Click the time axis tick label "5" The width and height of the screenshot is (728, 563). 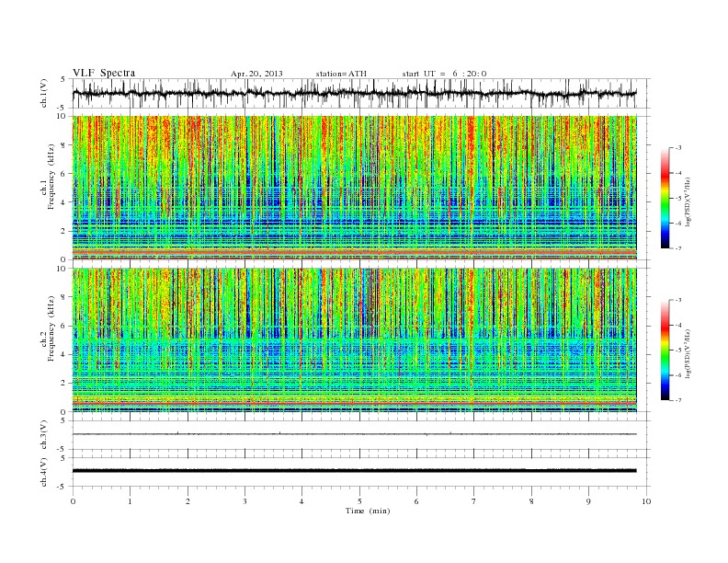click(359, 501)
